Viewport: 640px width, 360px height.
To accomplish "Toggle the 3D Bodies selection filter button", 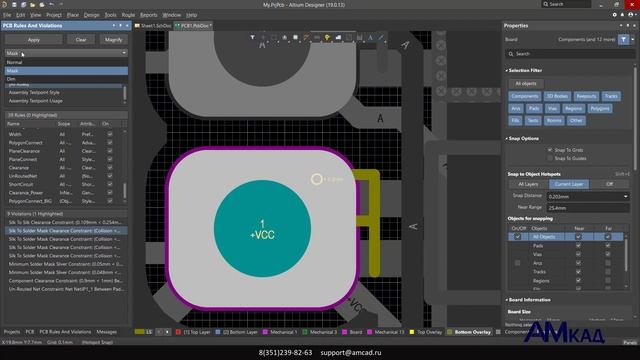I will pyautogui.click(x=557, y=96).
